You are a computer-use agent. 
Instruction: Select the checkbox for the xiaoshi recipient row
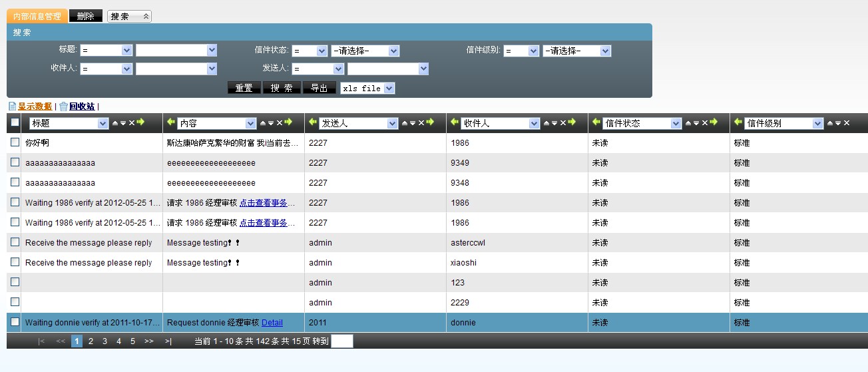[x=15, y=262]
